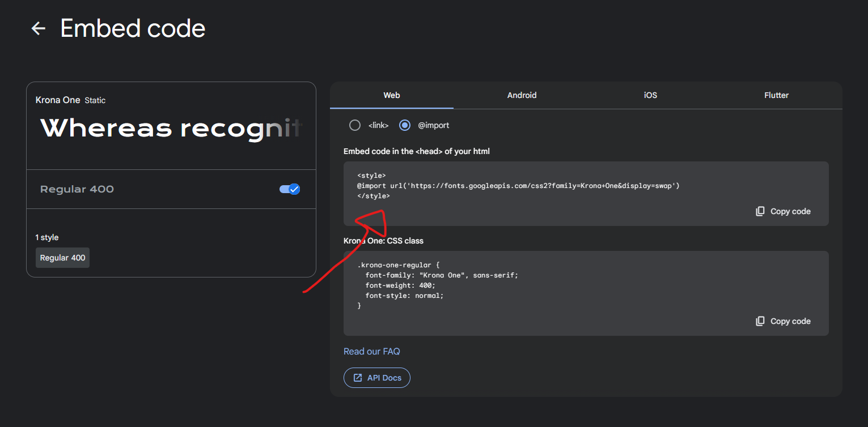Viewport: 868px width, 427px height.
Task: Switch to the Web tab
Action: click(x=392, y=95)
